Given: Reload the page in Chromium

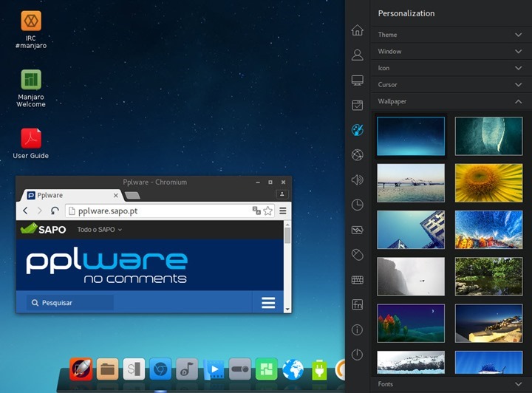Looking at the screenshot, I should [55, 211].
